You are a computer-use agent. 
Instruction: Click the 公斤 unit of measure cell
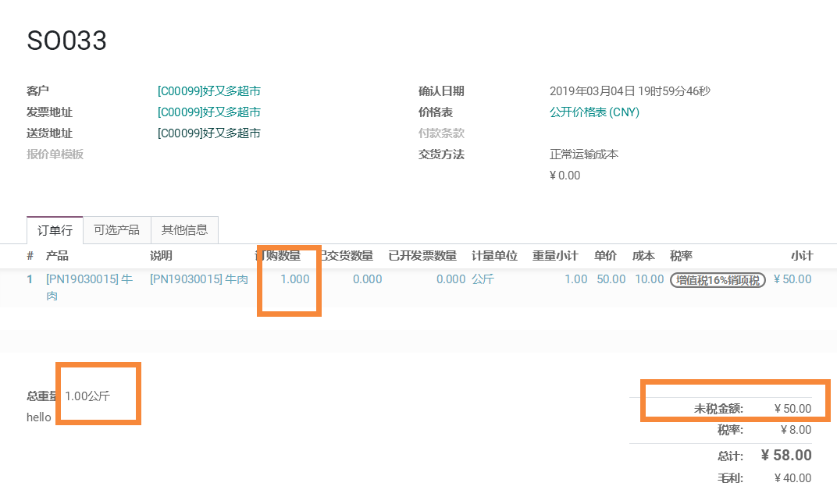[483, 279]
